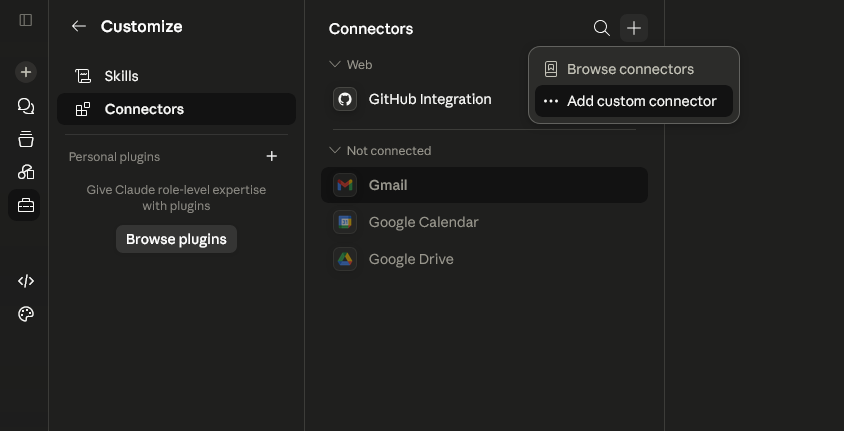Click the Gmail envelope icon
The image size is (844, 431).
click(345, 185)
